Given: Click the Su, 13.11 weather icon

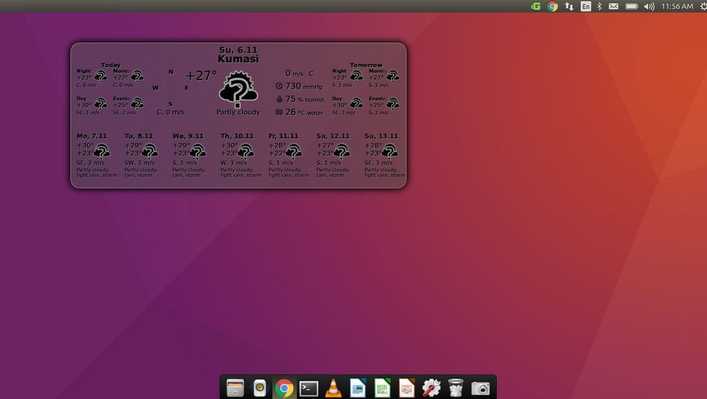Looking at the screenshot, I should click(390, 151).
